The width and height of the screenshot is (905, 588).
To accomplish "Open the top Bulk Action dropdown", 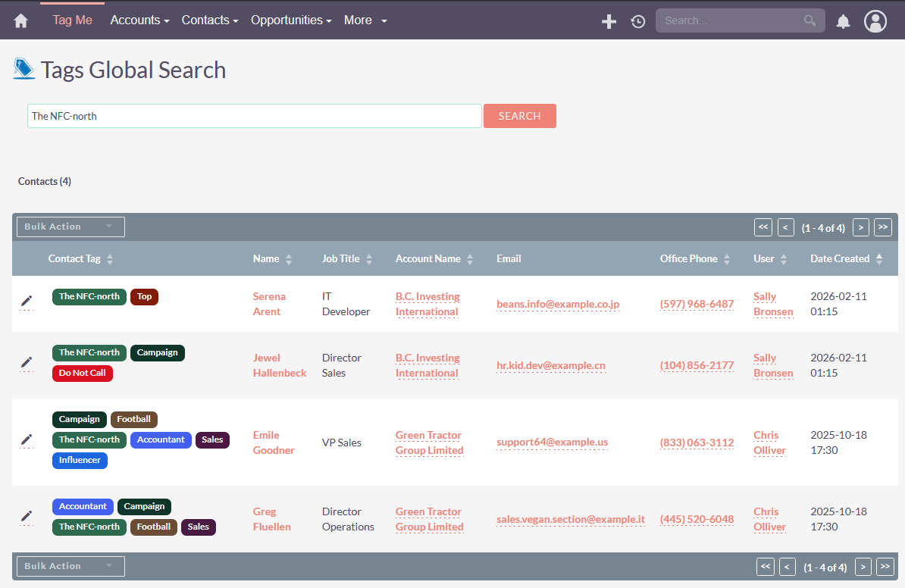I will pyautogui.click(x=70, y=227).
